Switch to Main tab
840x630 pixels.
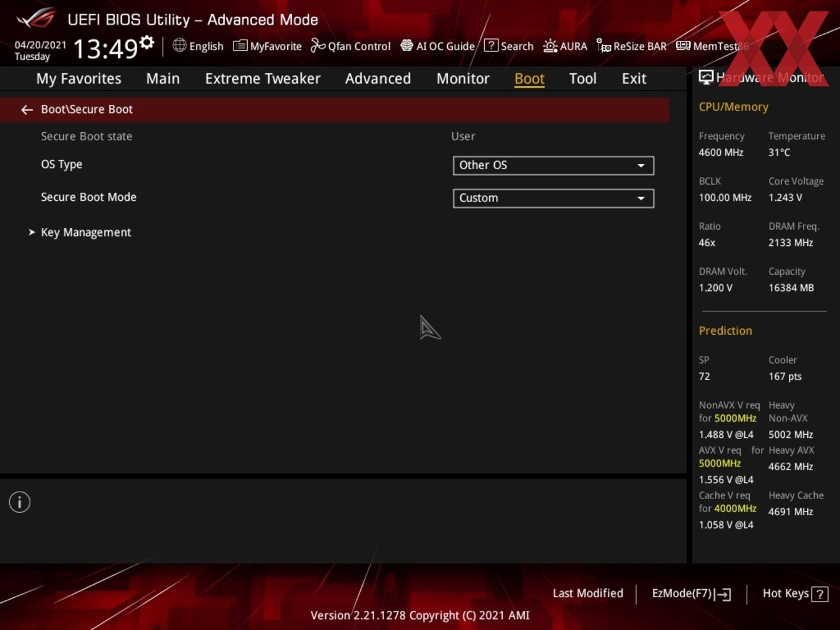pyautogui.click(x=163, y=78)
